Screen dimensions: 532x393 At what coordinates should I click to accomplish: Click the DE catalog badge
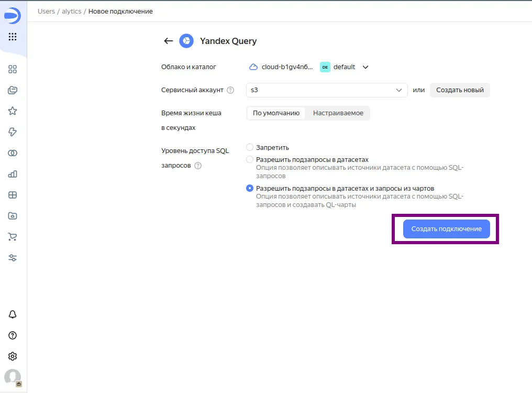325,67
